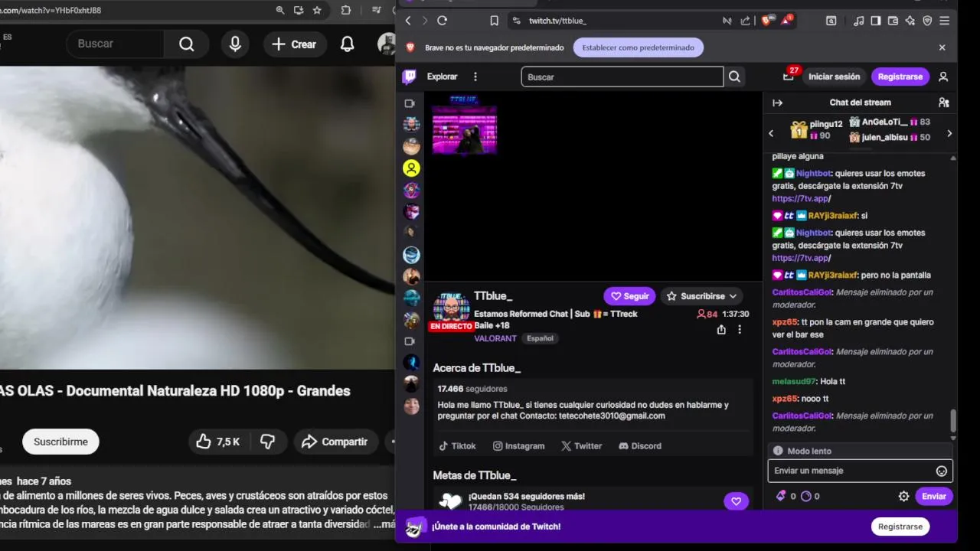Viewport: 980px width, 551px height.
Task: Focus the Twitch Buscar search field
Action: pos(622,77)
